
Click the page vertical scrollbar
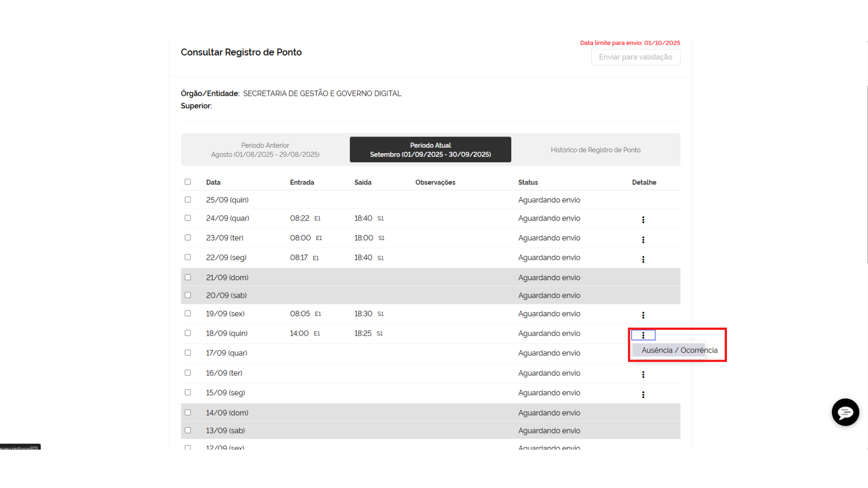click(x=867, y=174)
